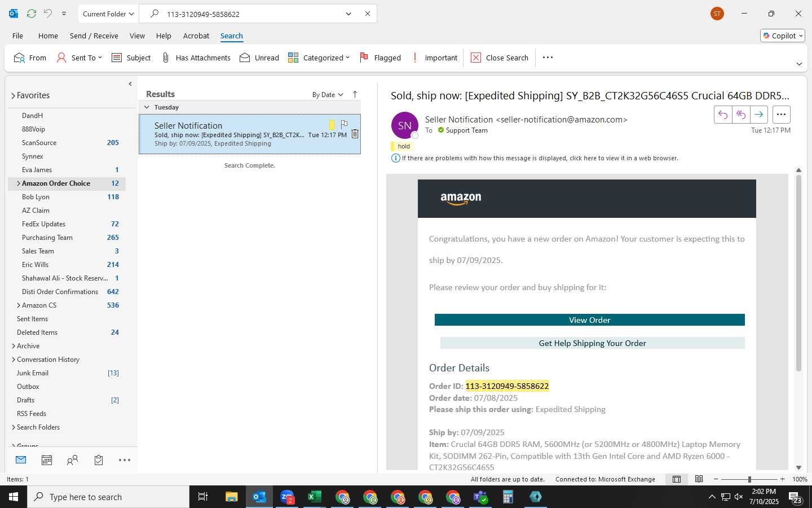Switch to the View ribbon tab
The width and height of the screenshot is (812, 508).
coord(137,36)
